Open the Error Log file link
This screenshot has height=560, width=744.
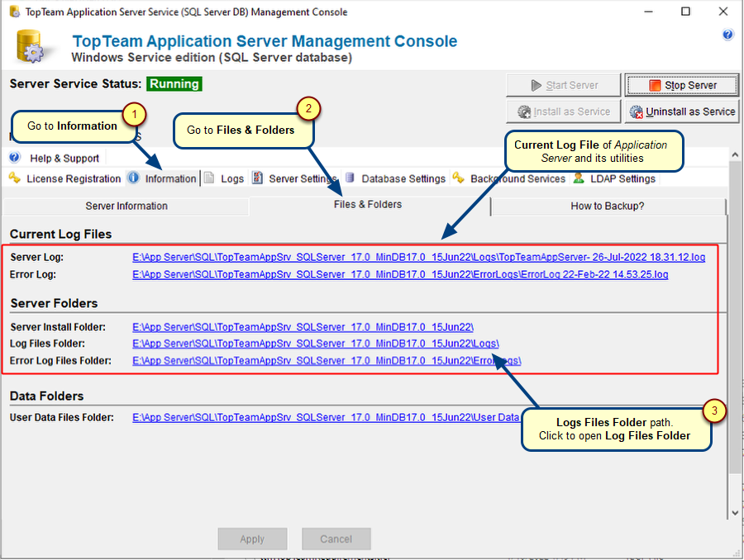pyautogui.click(x=400, y=274)
